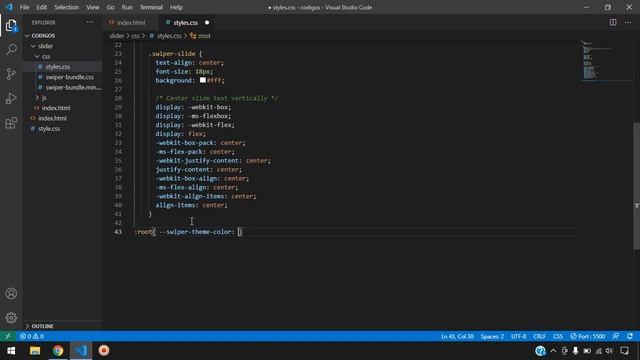The image size is (640, 360).
Task: Open volume control in system tray
Action: pos(609,351)
